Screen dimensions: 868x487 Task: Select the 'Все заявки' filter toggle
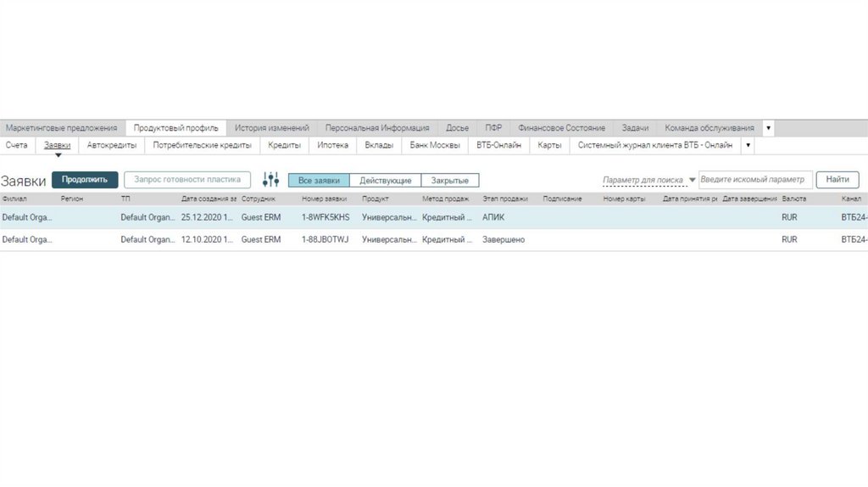pos(319,181)
